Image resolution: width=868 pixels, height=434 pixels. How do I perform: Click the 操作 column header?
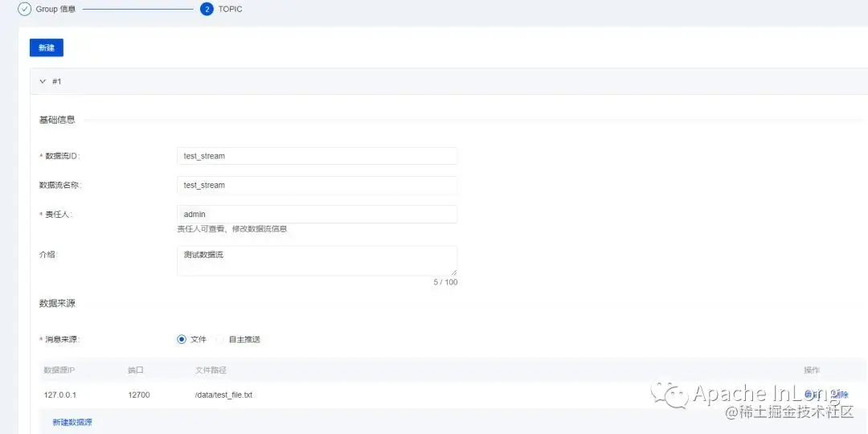(x=812, y=370)
